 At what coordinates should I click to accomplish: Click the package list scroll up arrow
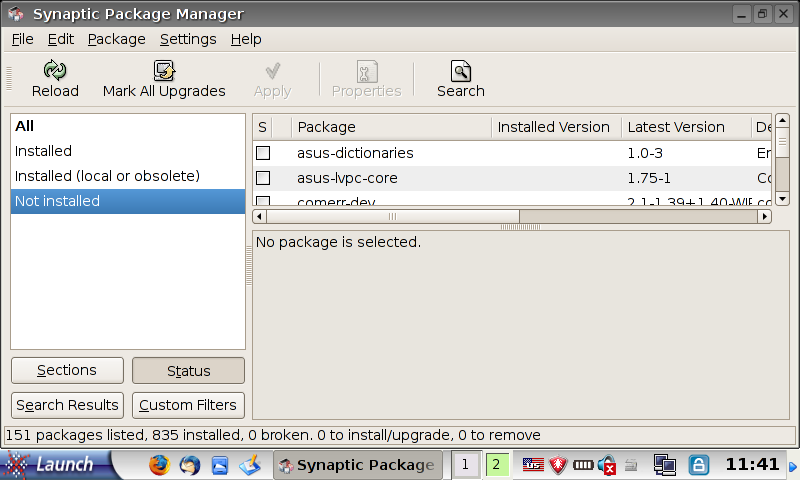(782, 121)
